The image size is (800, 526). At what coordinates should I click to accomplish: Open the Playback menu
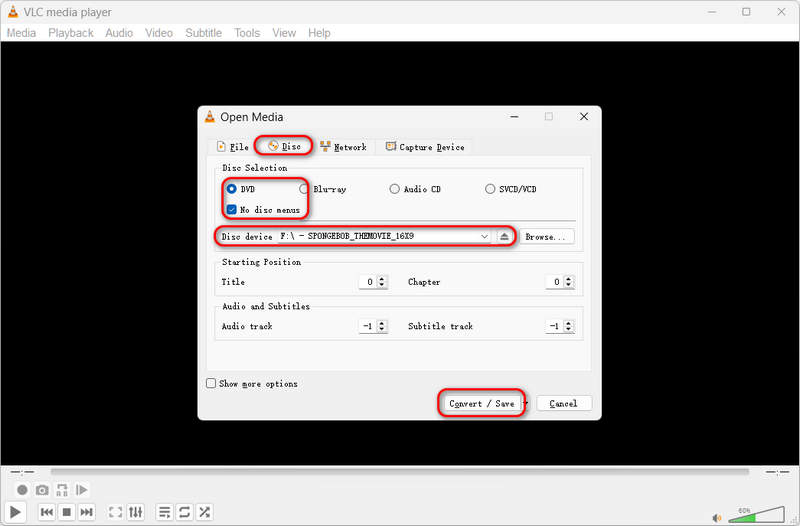click(71, 33)
